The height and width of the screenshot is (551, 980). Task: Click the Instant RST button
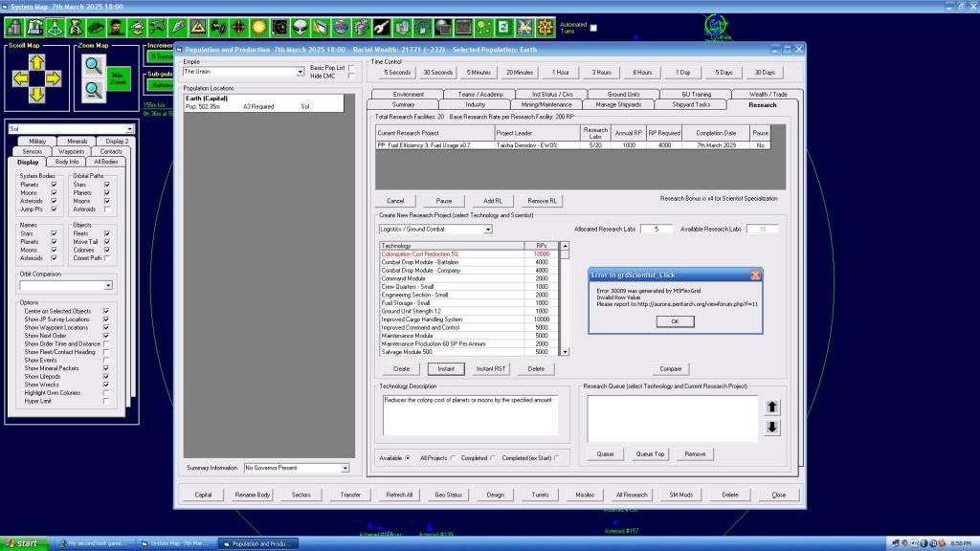point(491,369)
